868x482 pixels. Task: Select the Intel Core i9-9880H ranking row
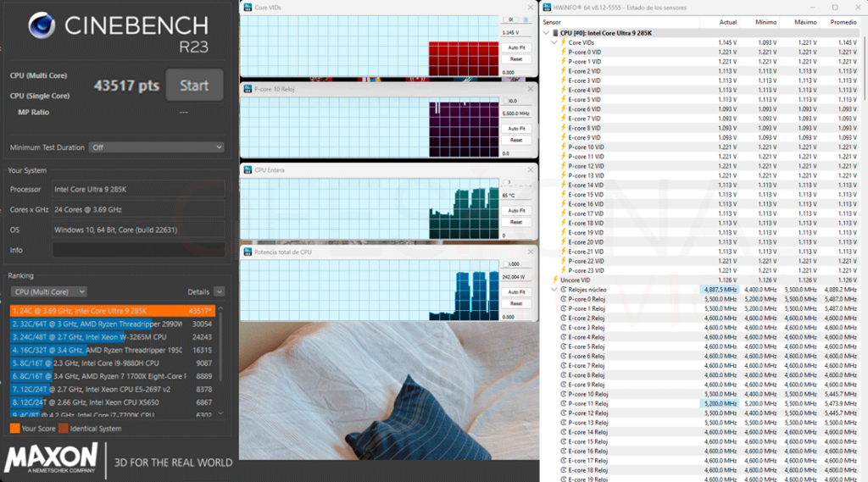tap(113, 363)
